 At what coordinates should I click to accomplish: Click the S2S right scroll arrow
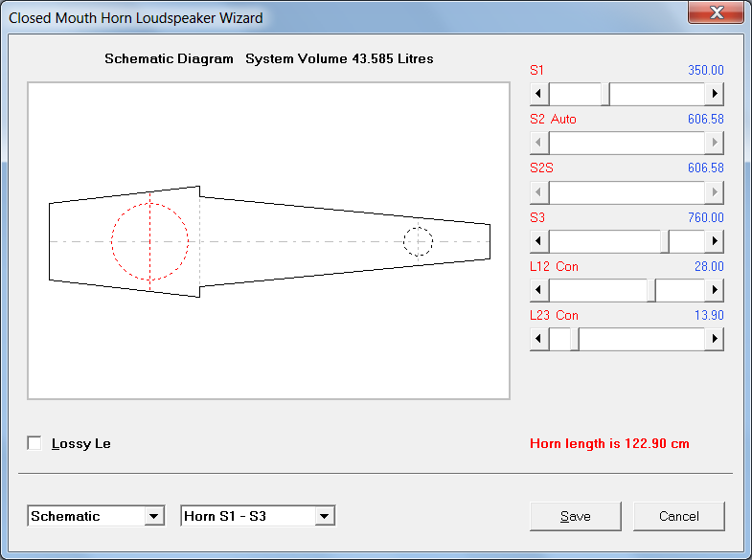click(714, 192)
